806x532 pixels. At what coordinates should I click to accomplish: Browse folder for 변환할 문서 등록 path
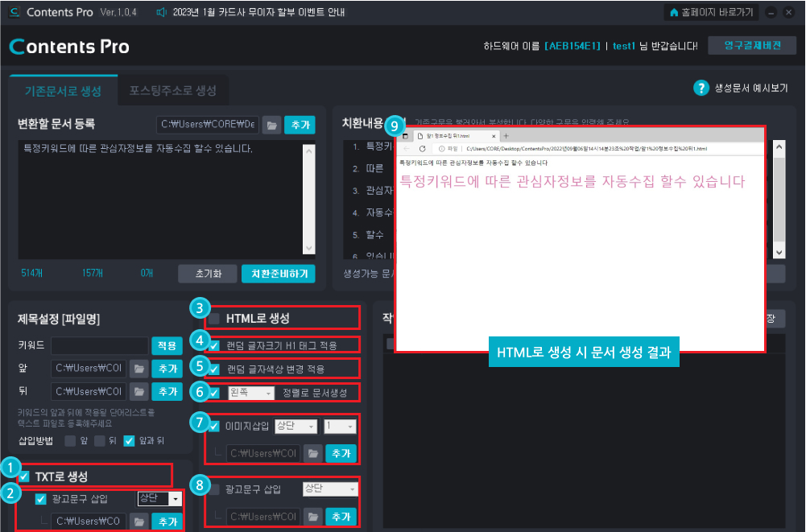point(272,125)
